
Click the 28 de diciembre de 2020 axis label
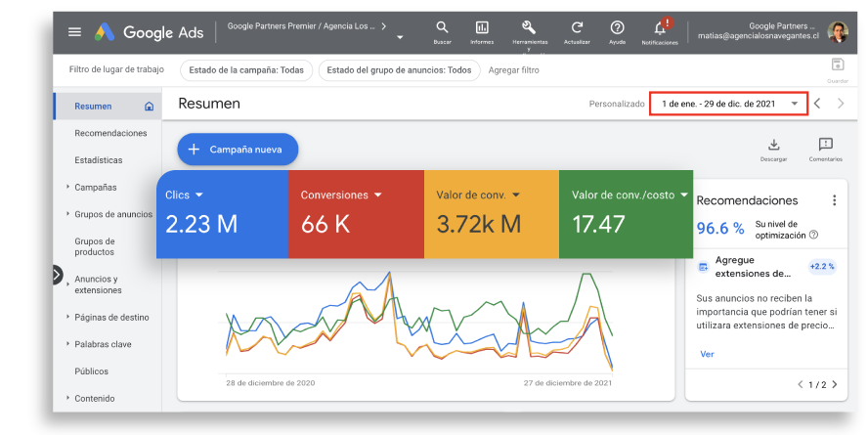[270, 383]
